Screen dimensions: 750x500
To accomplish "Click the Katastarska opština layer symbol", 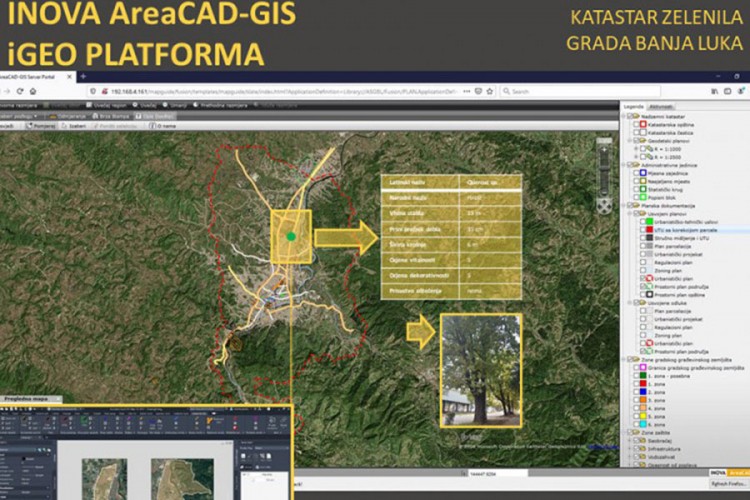I will [x=643, y=124].
